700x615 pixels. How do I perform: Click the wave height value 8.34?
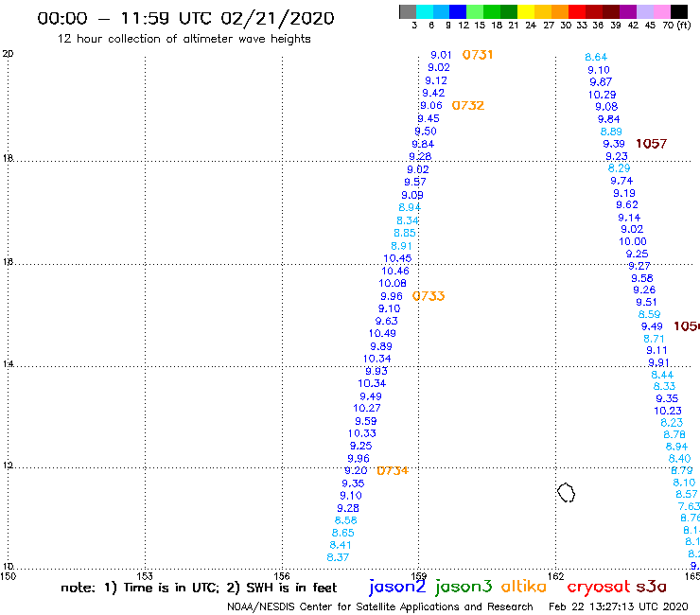(408, 220)
